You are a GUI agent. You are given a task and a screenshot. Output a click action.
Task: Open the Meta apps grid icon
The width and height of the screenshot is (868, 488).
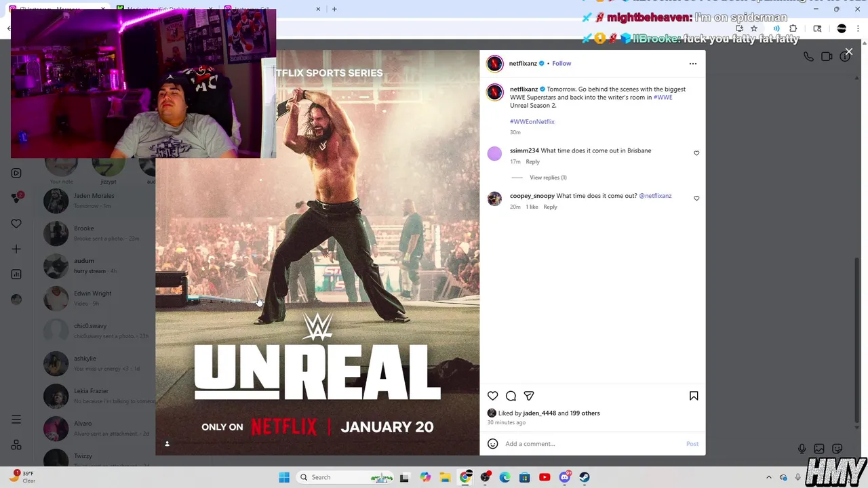tap(16, 445)
